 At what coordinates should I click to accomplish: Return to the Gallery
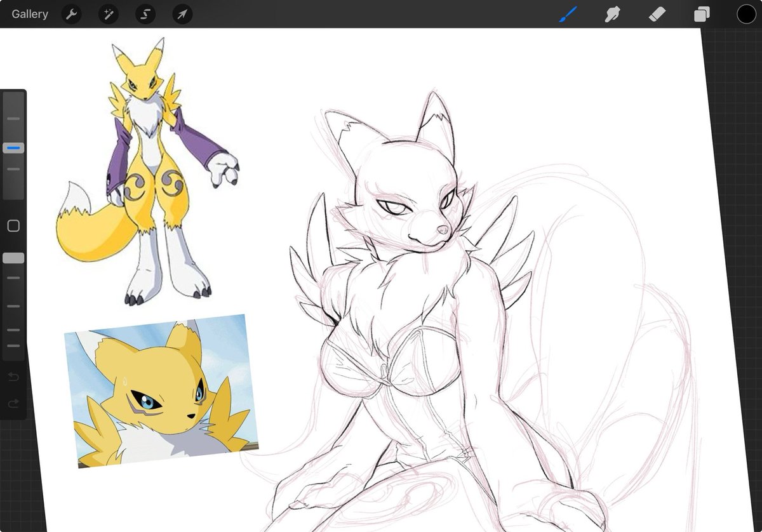click(x=29, y=14)
